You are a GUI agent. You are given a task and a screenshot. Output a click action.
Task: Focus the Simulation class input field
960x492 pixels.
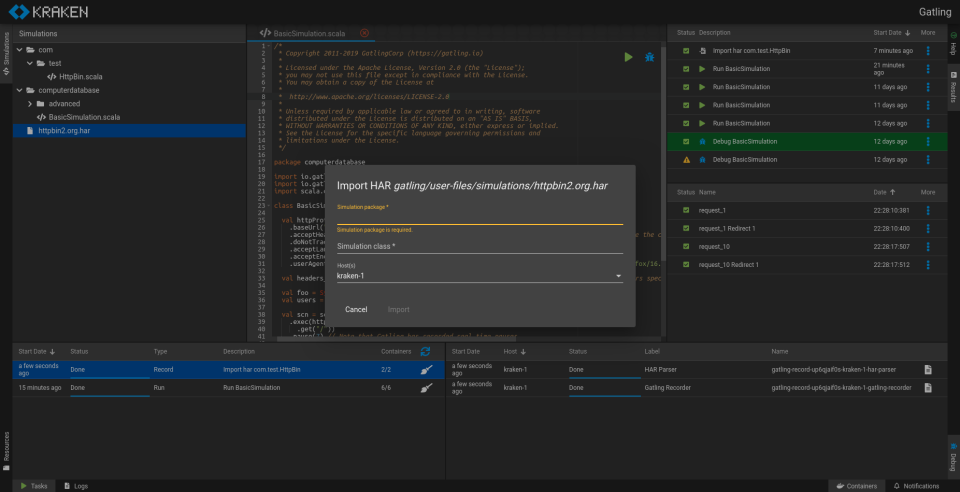[x=479, y=246]
